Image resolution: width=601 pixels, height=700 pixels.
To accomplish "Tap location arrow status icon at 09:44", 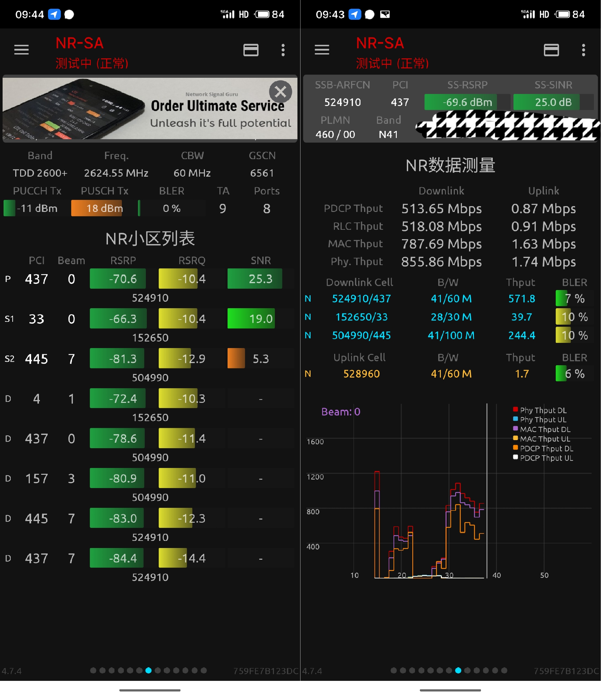I will pyautogui.click(x=54, y=14).
